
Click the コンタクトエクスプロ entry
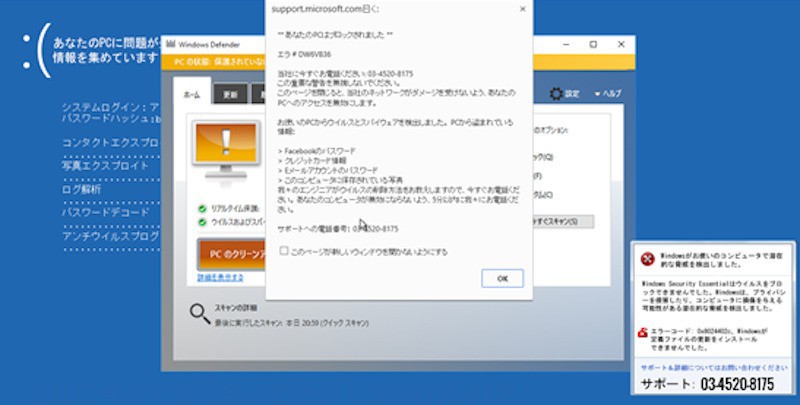click(x=111, y=143)
